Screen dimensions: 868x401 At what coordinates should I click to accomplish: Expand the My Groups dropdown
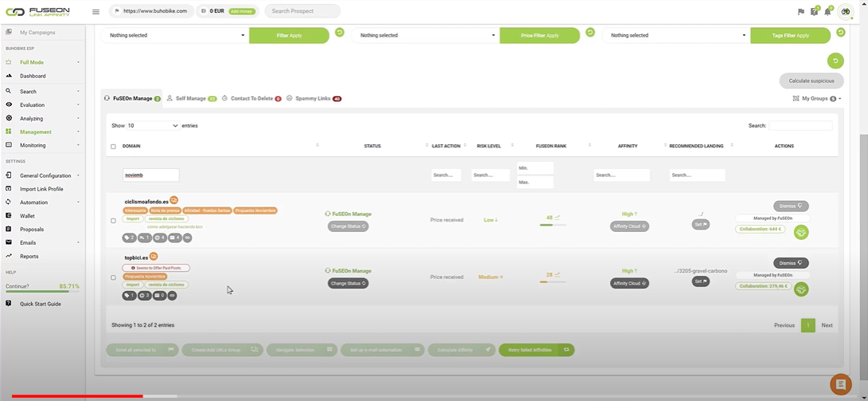(x=817, y=99)
